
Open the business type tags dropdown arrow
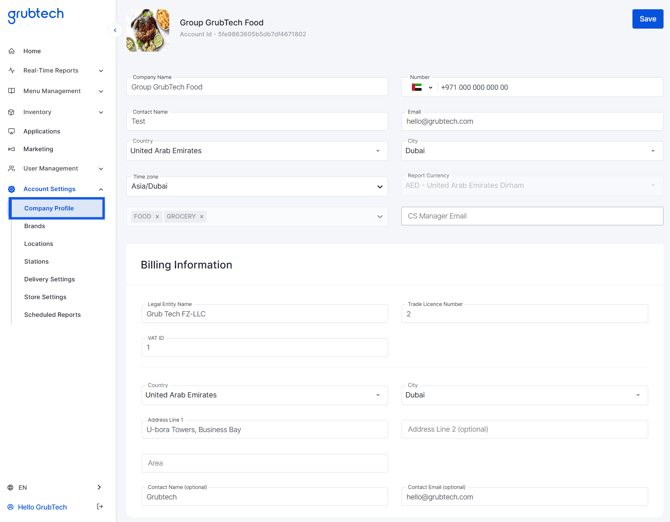click(x=380, y=217)
